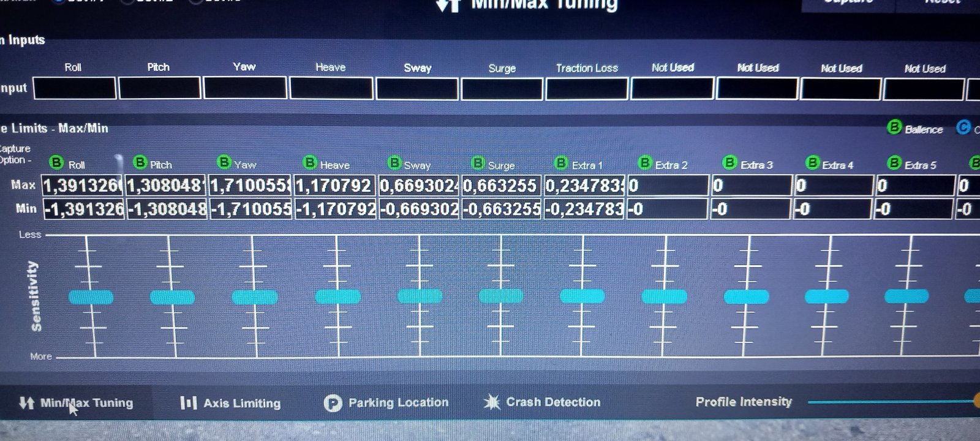
Task: Focus the Extra 2 Min value field
Action: click(668, 209)
